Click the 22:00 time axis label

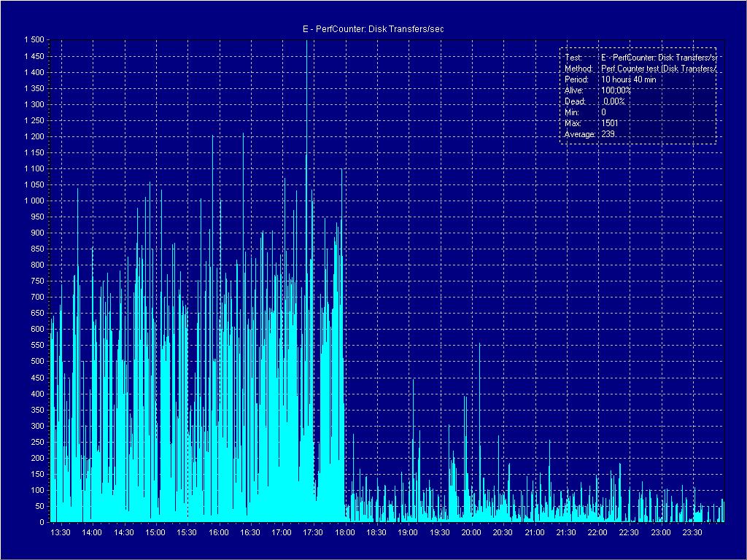pyautogui.click(x=597, y=533)
